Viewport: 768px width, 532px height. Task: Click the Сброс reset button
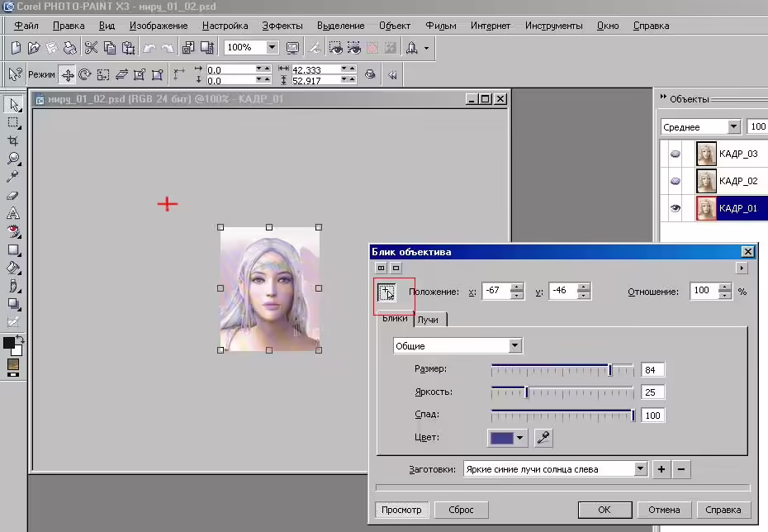tap(461, 510)
